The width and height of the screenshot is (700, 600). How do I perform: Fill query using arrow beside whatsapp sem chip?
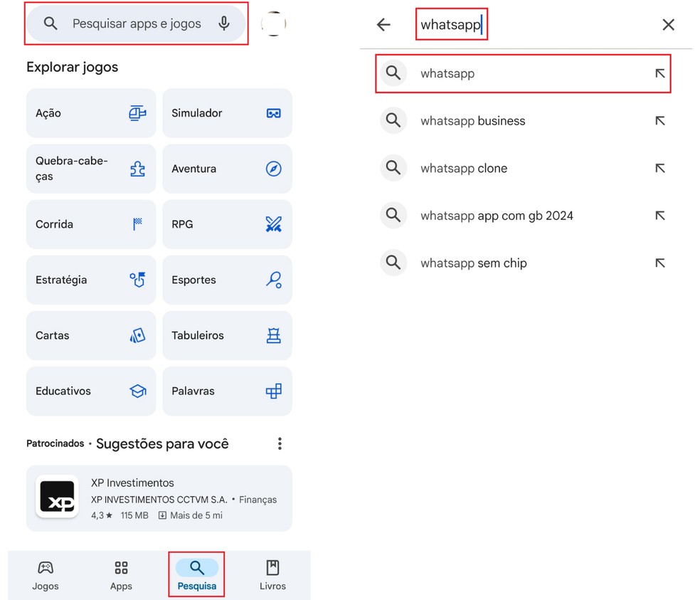(660, 263)
